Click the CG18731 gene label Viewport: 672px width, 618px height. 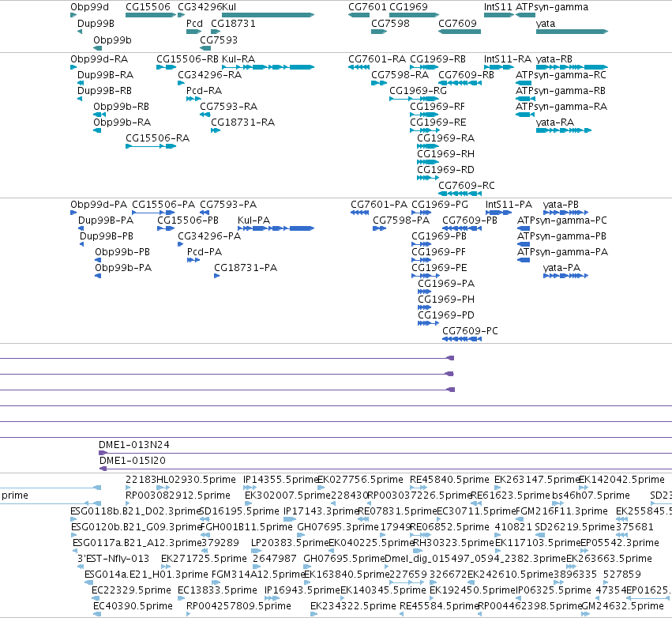click(233, 23)
